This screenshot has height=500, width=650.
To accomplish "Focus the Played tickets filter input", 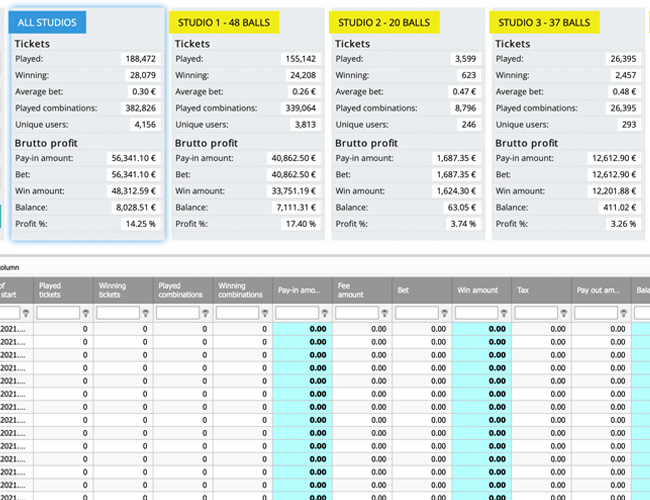I will click(58, 313).
